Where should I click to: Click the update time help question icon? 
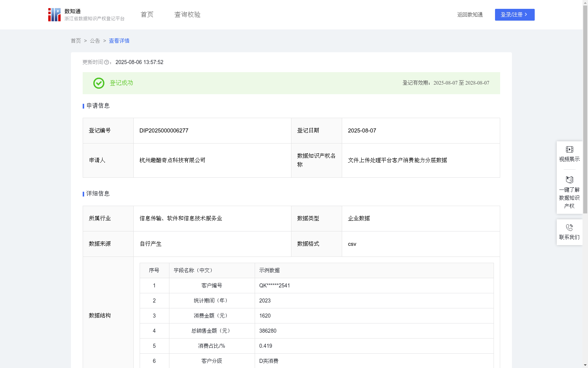(x=107, y=63)
